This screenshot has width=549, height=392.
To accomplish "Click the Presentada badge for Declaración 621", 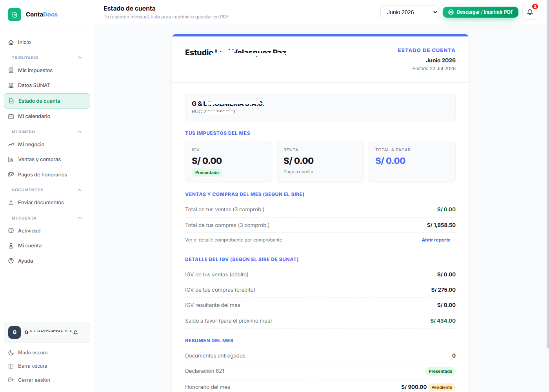I will (x=440, y=371).
